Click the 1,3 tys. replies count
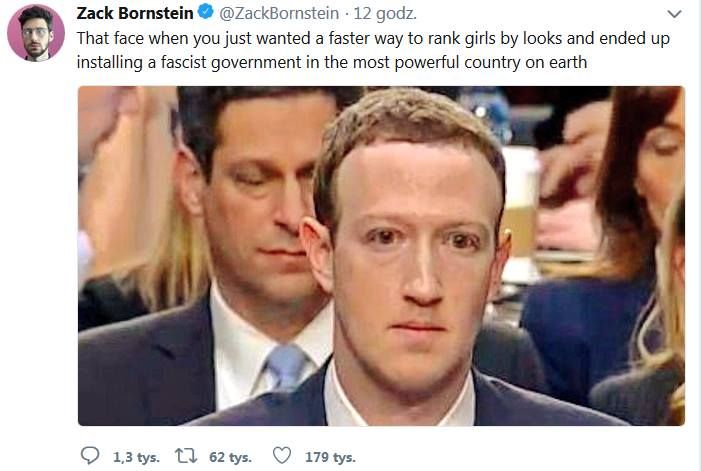The height and width of the screenshot is (471, 701). click(136, 457)
